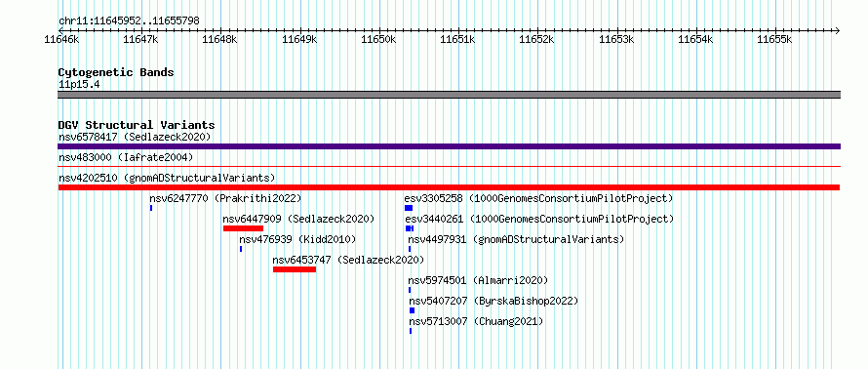
Task: Open the nsv5974501 (Almarri2020) label
Action: (x=478, y=281)
